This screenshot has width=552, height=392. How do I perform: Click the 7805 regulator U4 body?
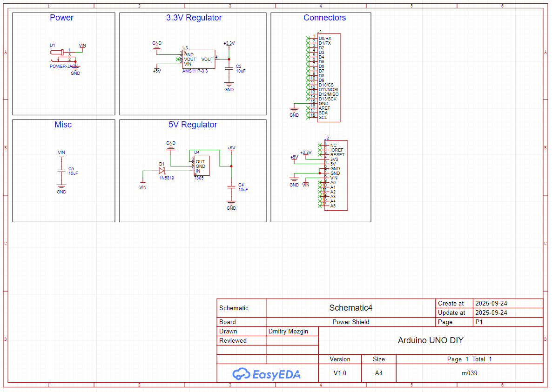(202, 166)
